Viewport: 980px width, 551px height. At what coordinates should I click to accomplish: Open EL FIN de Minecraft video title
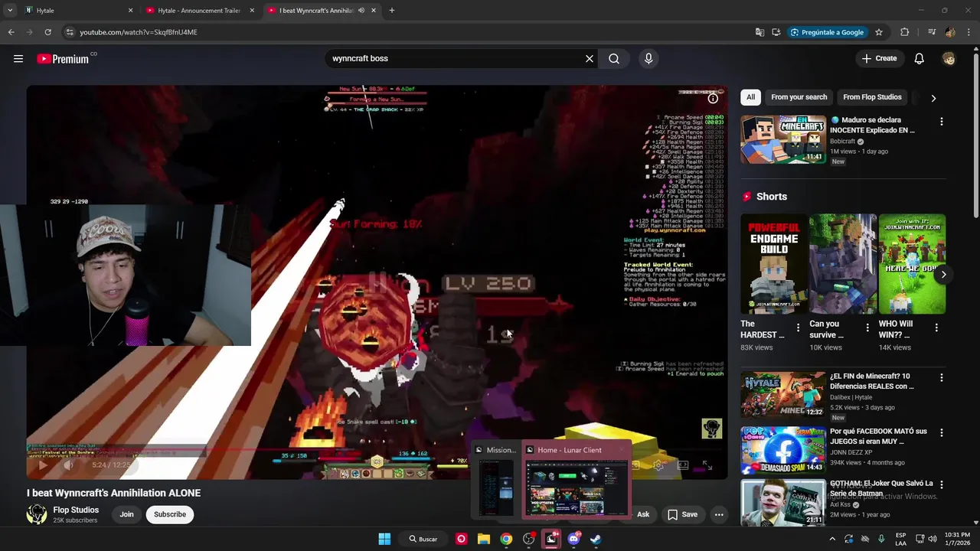point(871,381)
